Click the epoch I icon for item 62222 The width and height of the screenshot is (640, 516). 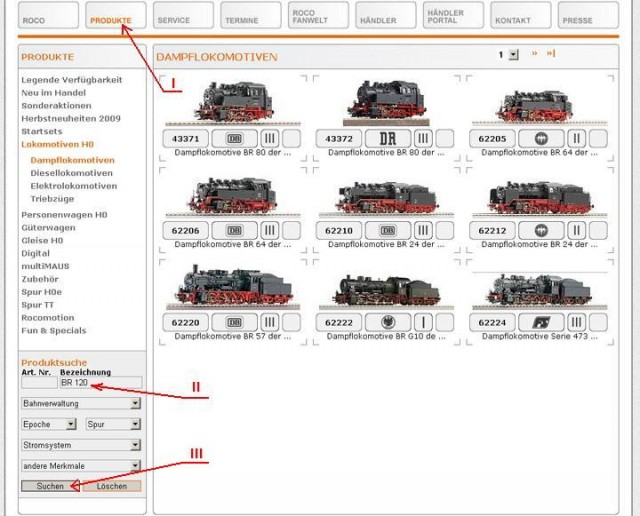[x=423, y=322]
